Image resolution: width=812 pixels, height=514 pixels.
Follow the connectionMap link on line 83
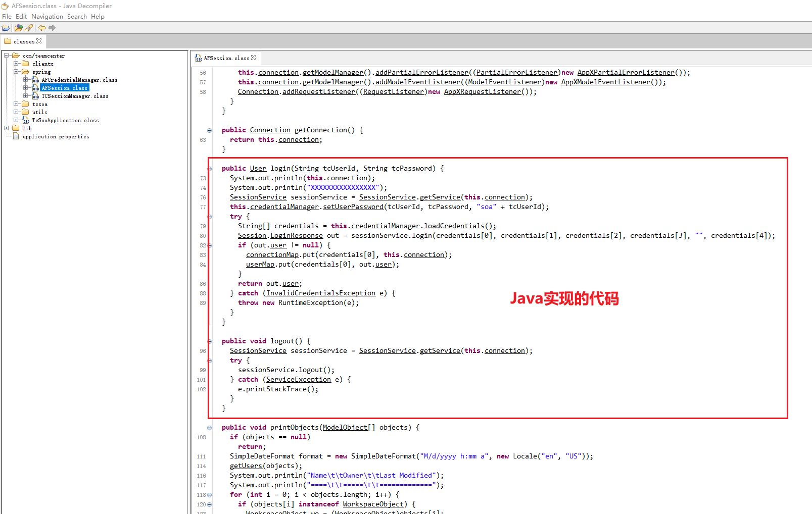click(272, 255)
